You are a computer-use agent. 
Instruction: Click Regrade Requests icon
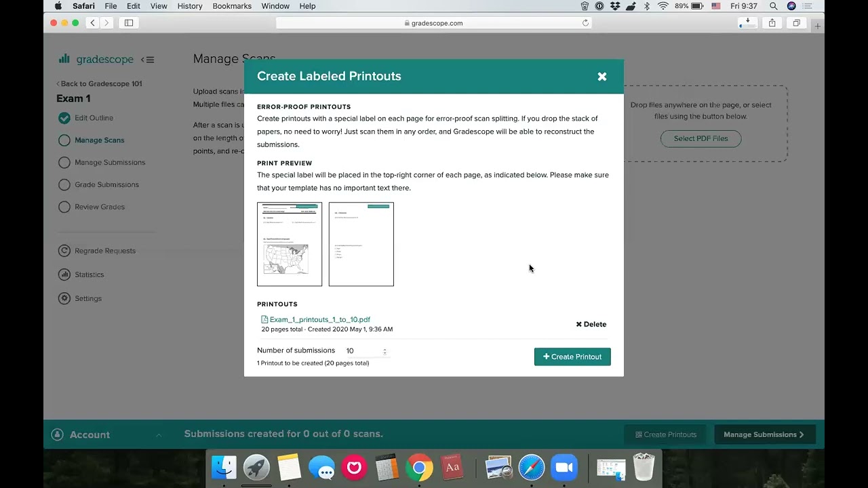[x=64, y=251]
